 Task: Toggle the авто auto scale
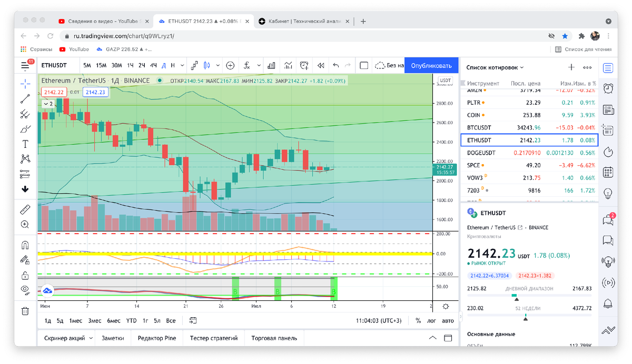tap(448, 320)
